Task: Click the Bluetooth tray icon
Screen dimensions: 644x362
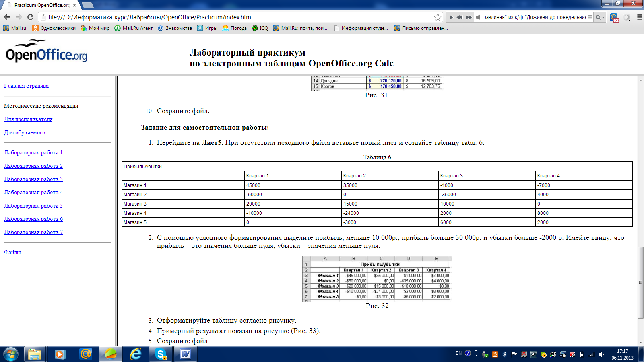Action: (504, 354)
